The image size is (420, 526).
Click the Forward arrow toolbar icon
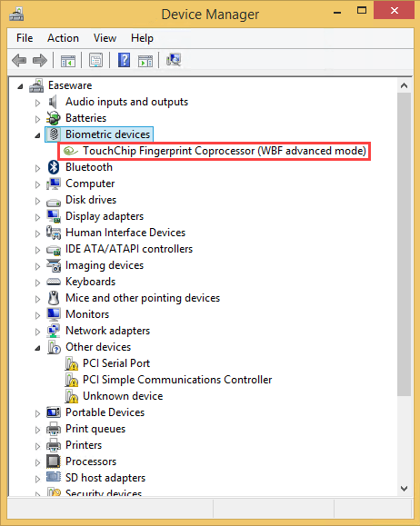[x=40, y=61]
